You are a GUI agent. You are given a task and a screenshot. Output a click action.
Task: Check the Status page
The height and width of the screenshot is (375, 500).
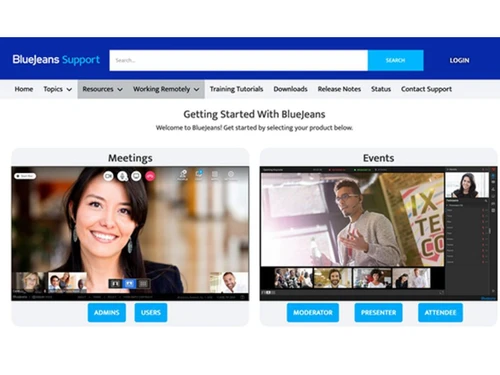pos(381,89)
